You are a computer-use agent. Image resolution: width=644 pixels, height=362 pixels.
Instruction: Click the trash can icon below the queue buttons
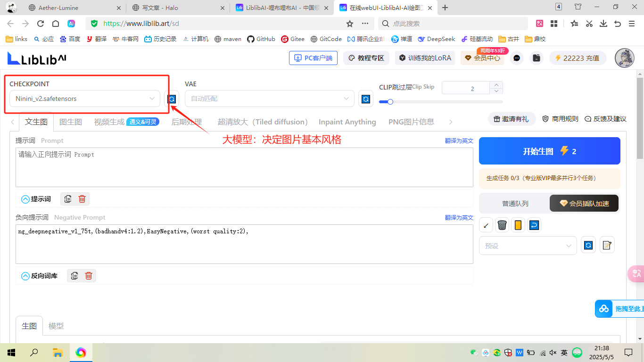pos(502,225)
